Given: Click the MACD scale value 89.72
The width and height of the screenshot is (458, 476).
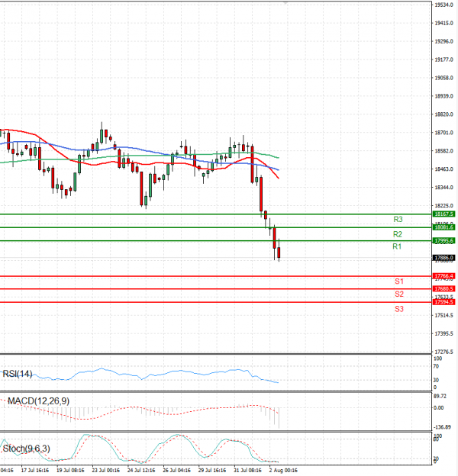Looking at the screenshot, I should 440,396.
